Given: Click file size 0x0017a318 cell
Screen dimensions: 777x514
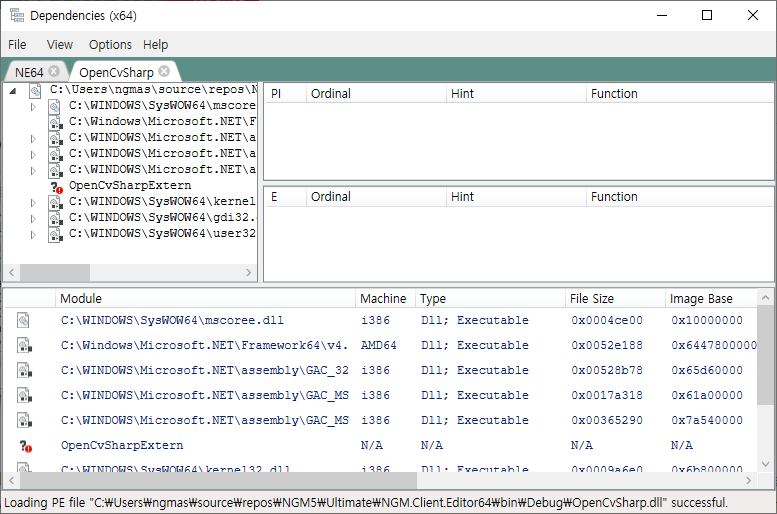Looking at the screenshot, I should (x=607, y=395).
